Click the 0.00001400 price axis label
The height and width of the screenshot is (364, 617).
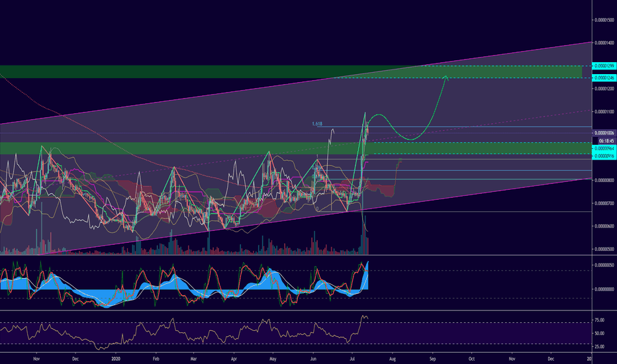(604, 42)
